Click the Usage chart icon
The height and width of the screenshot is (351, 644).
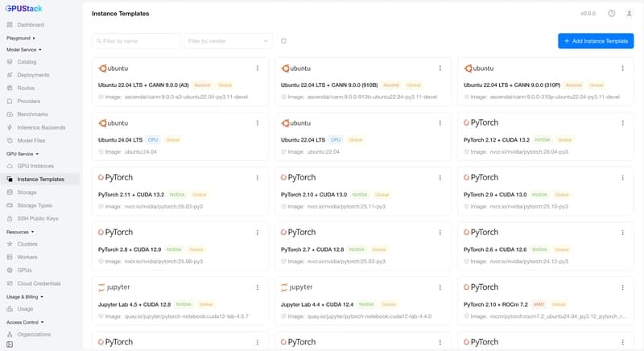[10, 308]
